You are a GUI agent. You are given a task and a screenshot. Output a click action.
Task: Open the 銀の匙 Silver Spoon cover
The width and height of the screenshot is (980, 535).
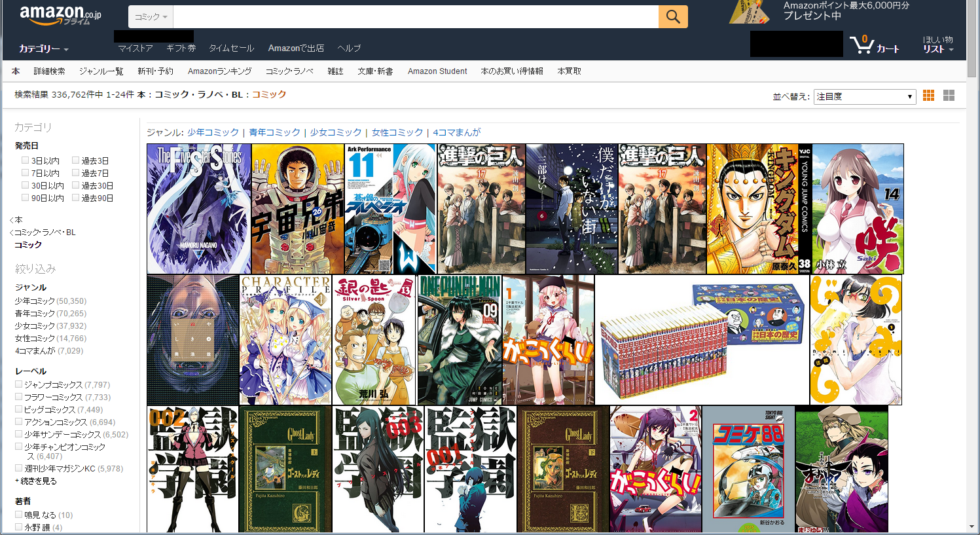coord(374,340)
